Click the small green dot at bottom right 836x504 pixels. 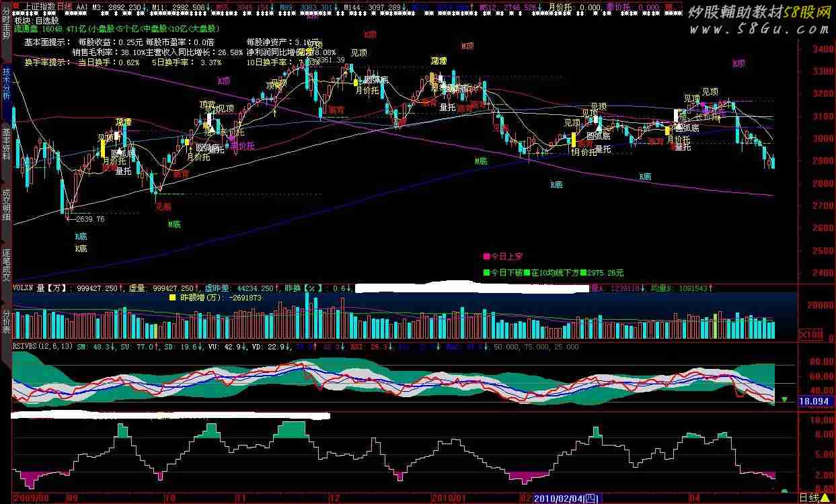tap(784, 491)
